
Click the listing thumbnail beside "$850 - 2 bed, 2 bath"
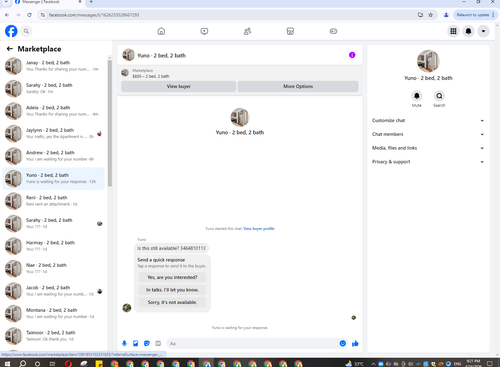click(x=125, y=73)
